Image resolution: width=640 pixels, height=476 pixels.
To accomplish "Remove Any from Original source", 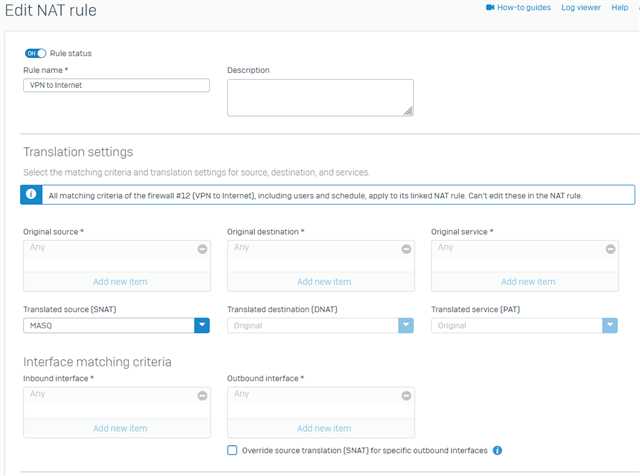I will (202, 249).
